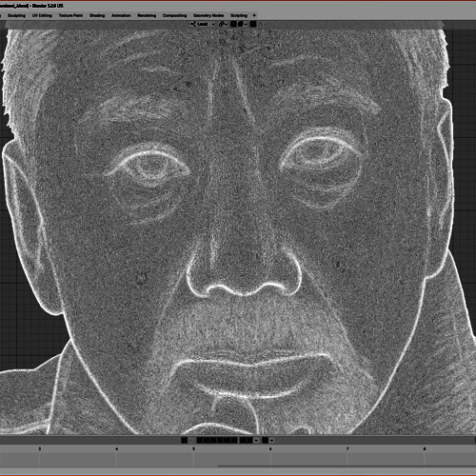Click frame number 7 on the timeline ruler
476x476 pixels.
[347, 448]
